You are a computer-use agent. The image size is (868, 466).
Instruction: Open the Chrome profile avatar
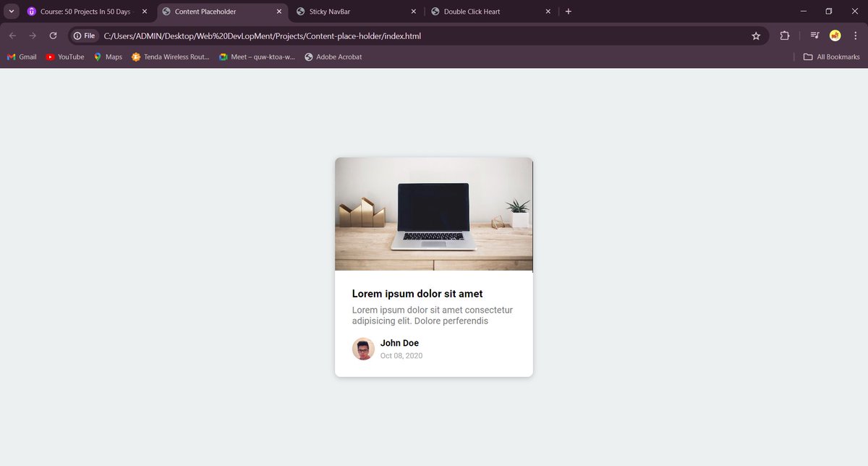point(835,35)
